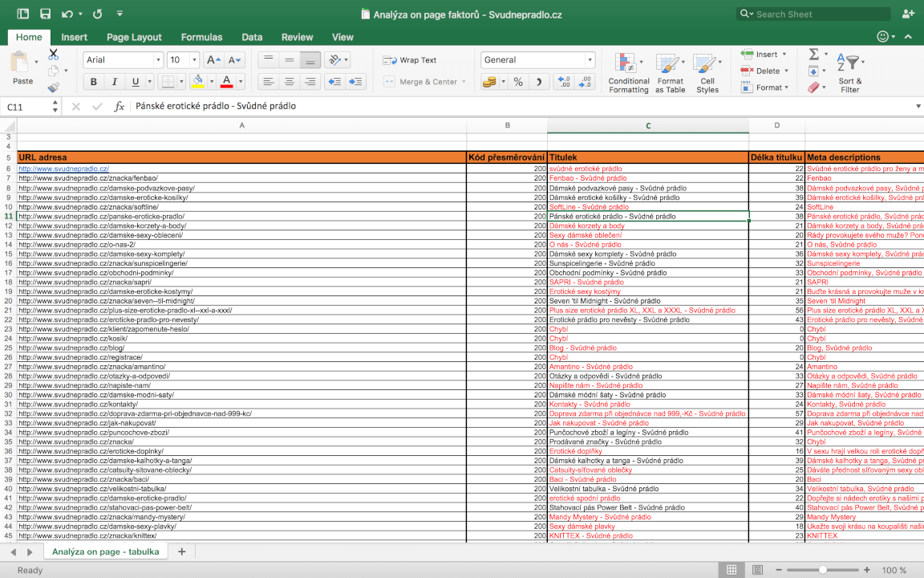Image resolution: width=924 pixels, height=578 pixels.
Task: Switch to the Formulas ribbon tab
Action: point(201,37)
